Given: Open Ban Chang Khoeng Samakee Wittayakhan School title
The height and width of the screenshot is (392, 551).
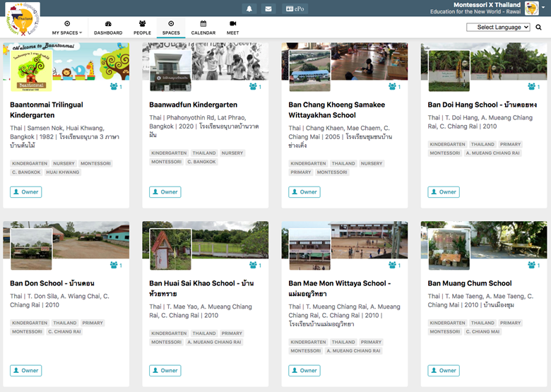Looking at the screenshot, I should click(337, 110).
